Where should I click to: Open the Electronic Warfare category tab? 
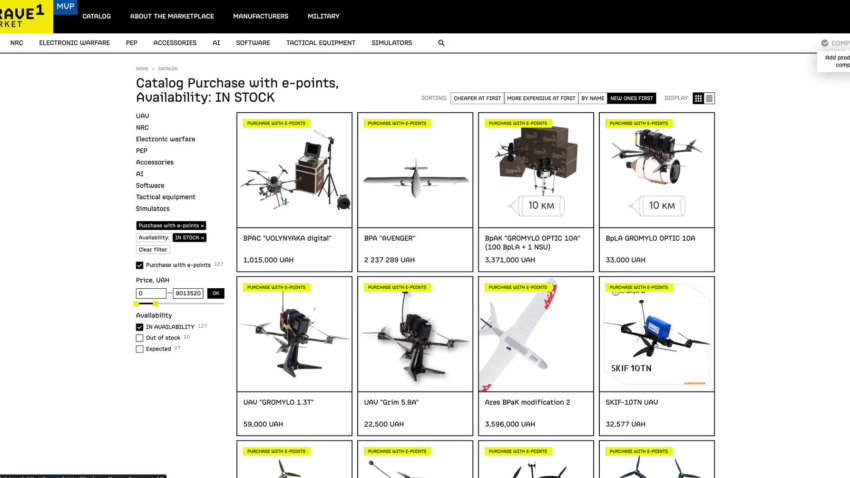point(74,43)
